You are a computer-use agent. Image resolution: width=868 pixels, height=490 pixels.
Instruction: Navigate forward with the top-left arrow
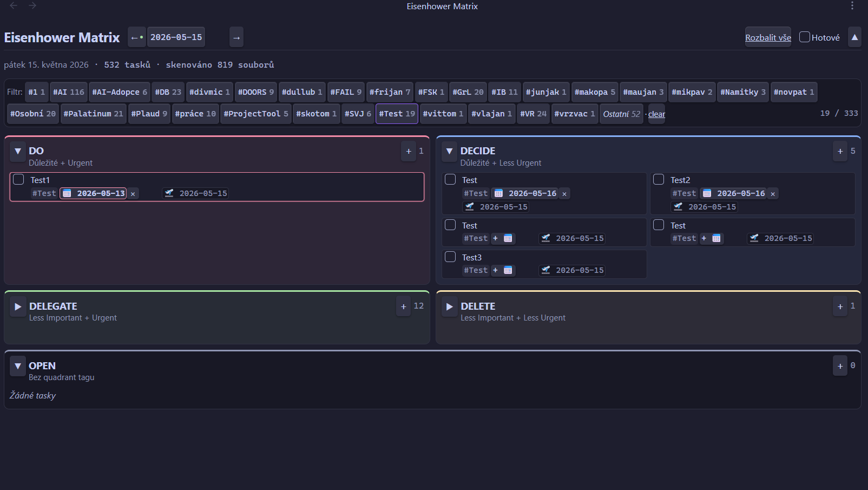click(32, 5)
